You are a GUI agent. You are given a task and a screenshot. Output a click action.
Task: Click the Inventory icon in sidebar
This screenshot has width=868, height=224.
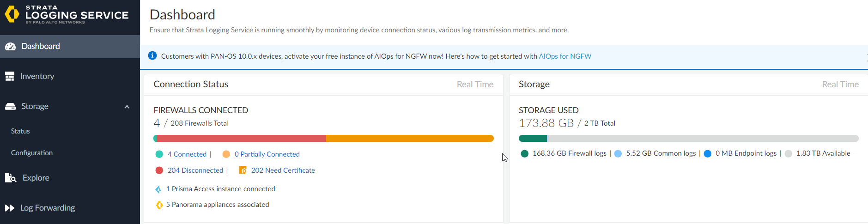click(10, 76)
